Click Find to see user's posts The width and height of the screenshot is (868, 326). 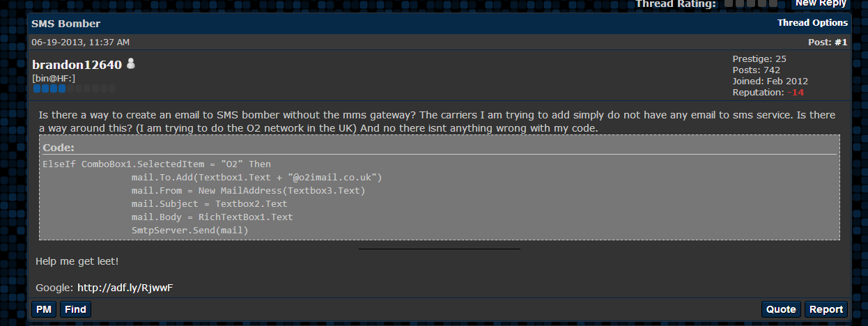pos(75,309)
